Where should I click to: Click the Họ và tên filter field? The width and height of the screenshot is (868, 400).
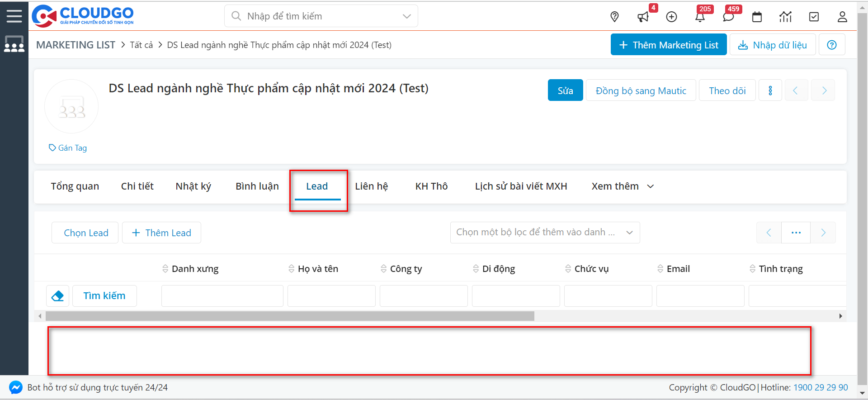[331, 296]
